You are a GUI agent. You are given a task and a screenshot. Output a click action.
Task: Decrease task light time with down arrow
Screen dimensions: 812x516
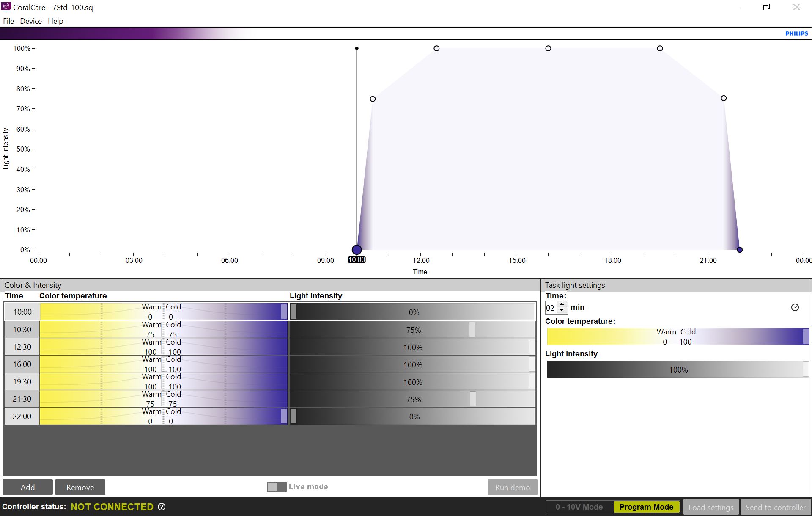pos(562,310)
